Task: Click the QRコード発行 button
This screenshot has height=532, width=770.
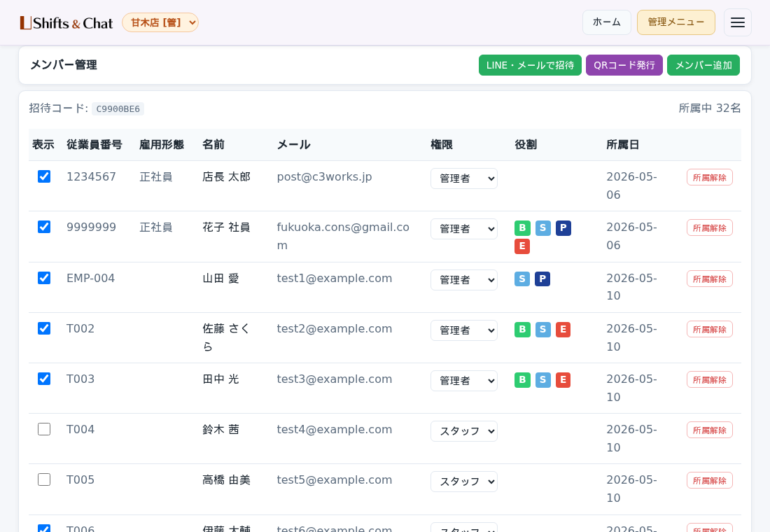Action: pyautogui.click(x=624, y=65)
